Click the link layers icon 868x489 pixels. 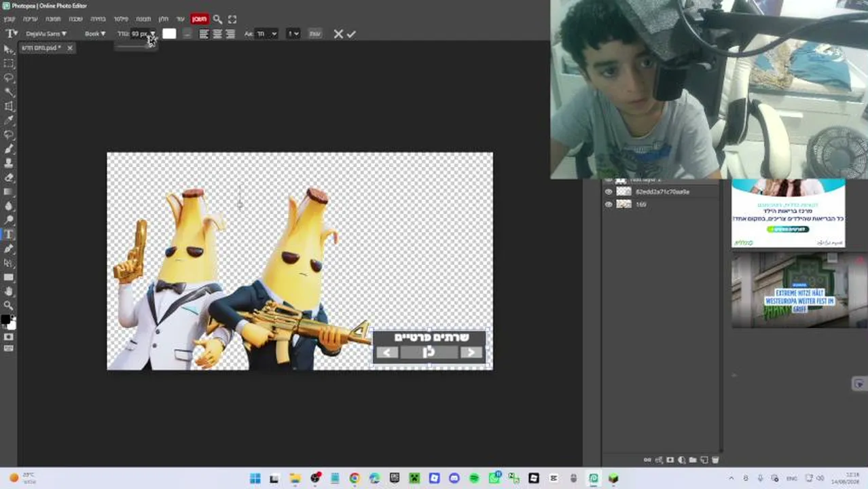[648, 460]
